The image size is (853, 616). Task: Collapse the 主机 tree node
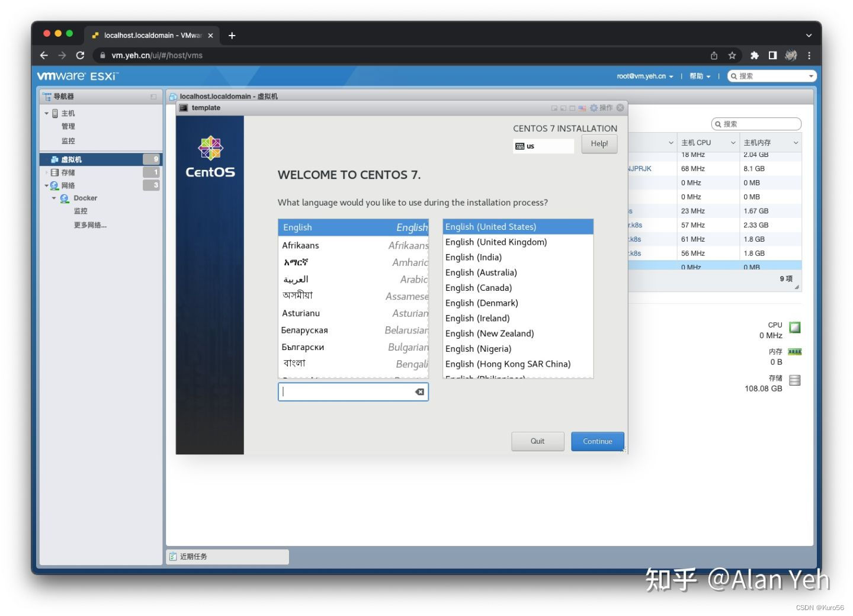(x=46, y=113)
